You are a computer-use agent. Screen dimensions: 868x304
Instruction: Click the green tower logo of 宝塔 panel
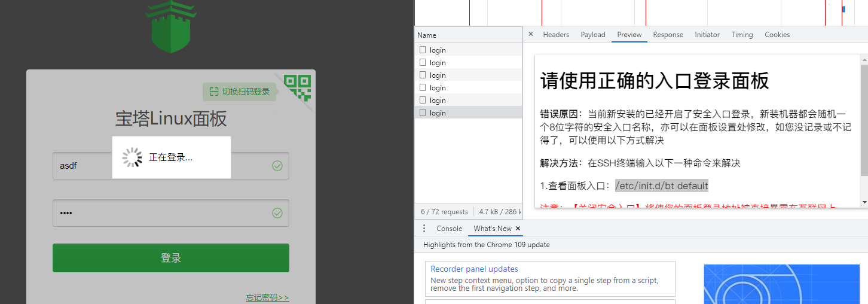click(171, 26)
